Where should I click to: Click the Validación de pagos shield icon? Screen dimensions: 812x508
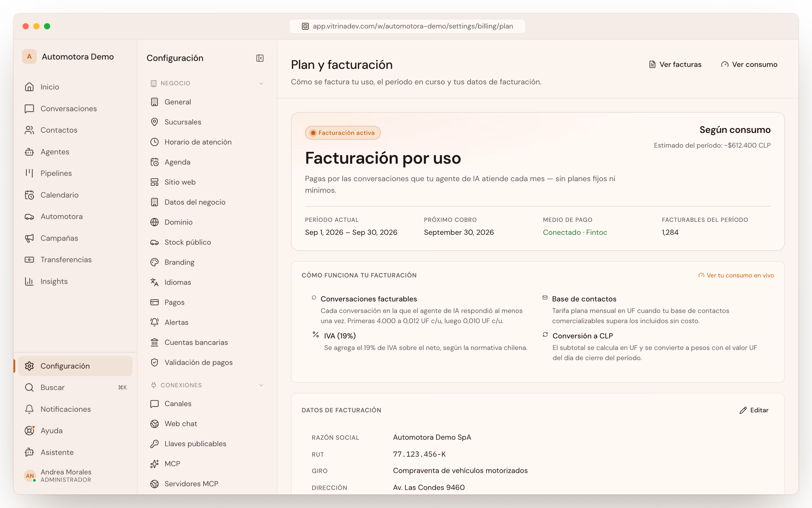pos(154,363)
